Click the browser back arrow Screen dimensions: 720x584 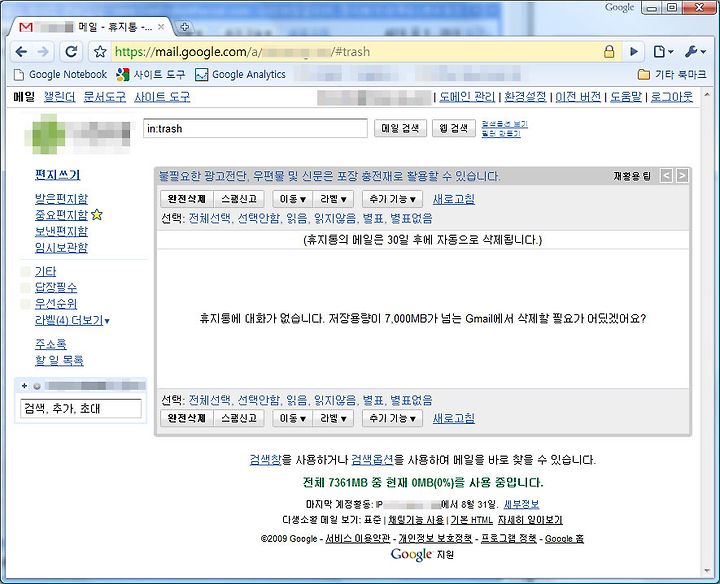[21, 52]
